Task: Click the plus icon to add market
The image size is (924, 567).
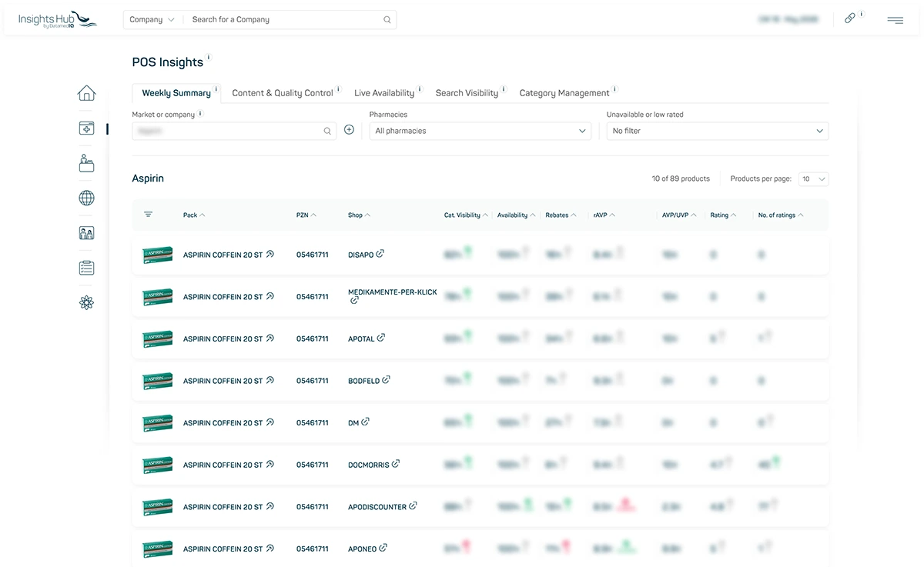Action: pyautogui.click(x=349, y=130)
